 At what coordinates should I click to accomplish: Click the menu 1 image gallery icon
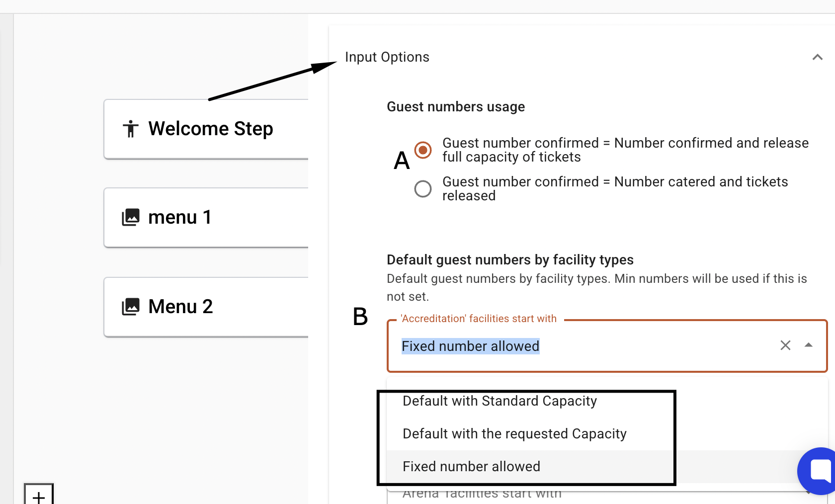(x=131, y=217)
